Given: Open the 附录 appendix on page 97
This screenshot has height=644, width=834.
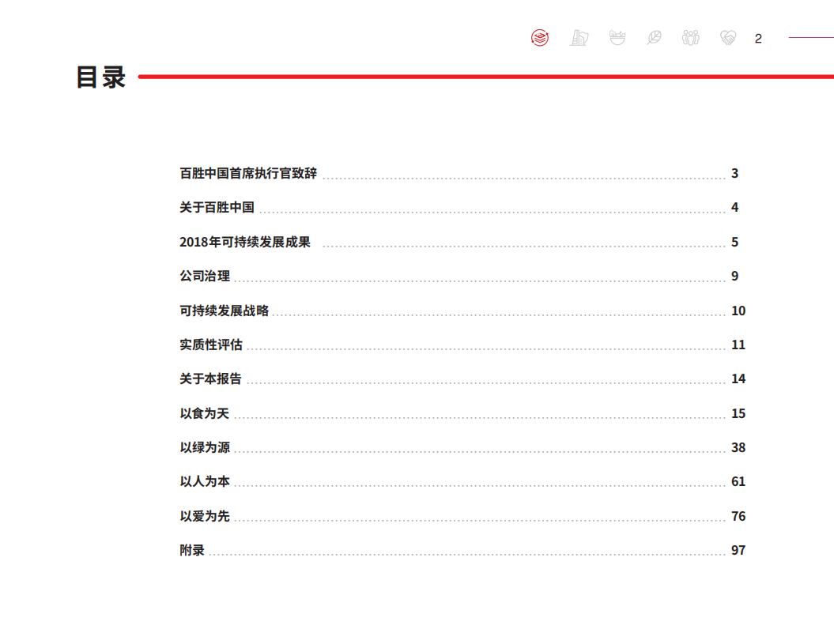Looking at the screenshot, I should (x=191, y=550).
